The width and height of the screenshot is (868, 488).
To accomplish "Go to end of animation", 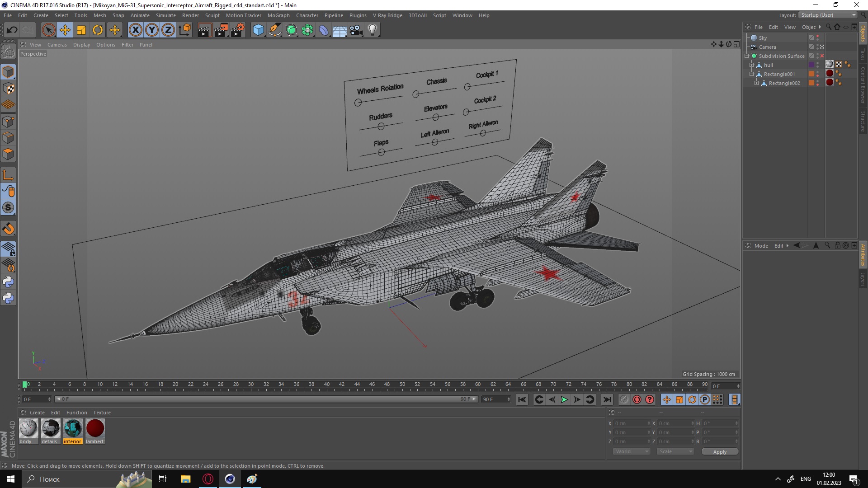I will point(607,399).
